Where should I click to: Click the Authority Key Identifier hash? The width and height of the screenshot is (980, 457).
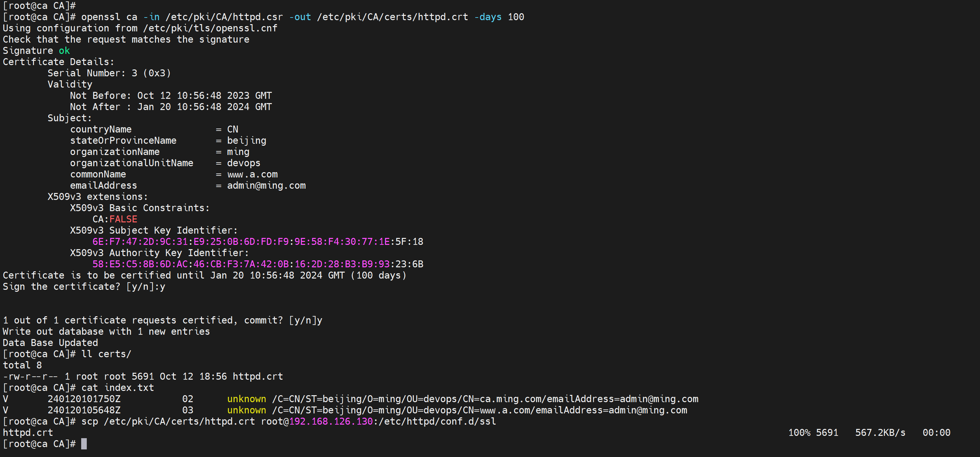[x=258, y=264]
